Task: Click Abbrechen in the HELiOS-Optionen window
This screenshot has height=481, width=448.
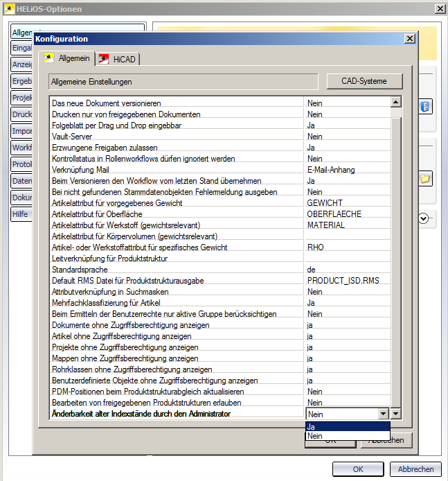Action: (x=415, y=469)
